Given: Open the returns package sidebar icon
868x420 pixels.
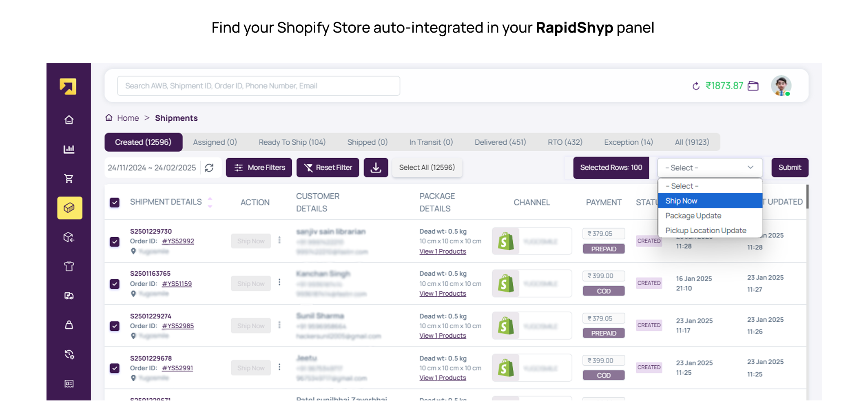Looking at the screenshot, I should click(x=69, y=237).
